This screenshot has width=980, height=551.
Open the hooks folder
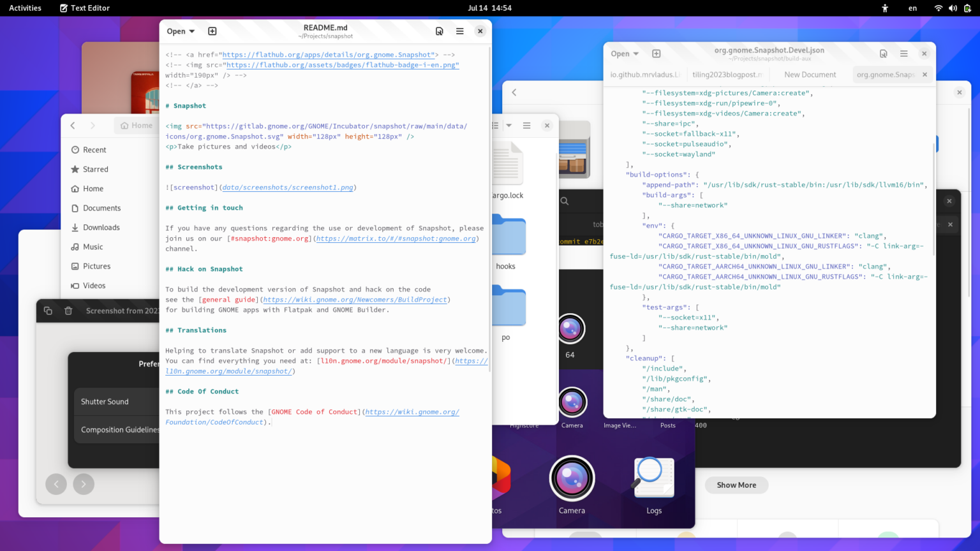[509, 236]
